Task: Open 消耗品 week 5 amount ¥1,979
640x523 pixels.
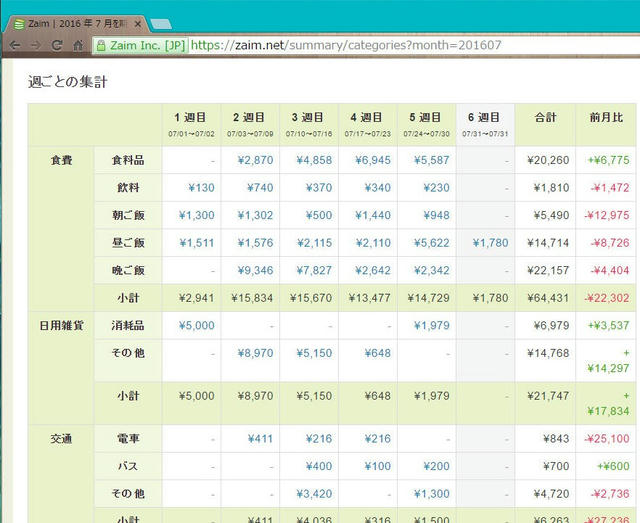Action: (432, 325)
